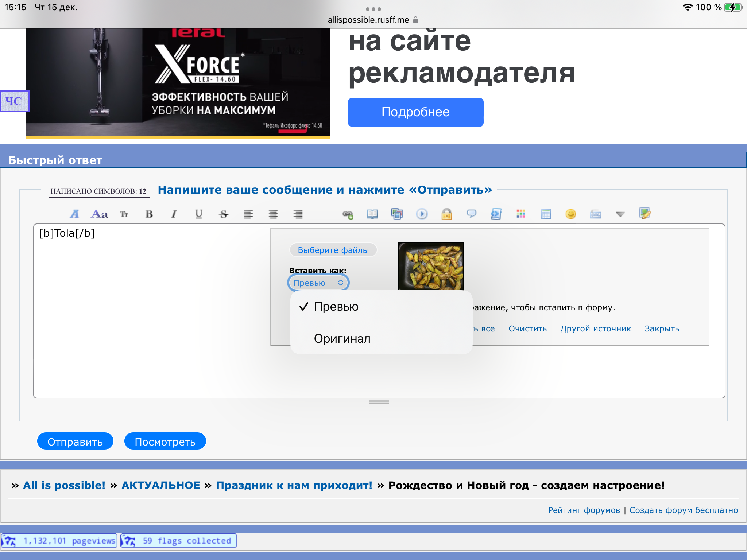Center-align the text
This screenshot has height=560, width=747.
(273, 214)
